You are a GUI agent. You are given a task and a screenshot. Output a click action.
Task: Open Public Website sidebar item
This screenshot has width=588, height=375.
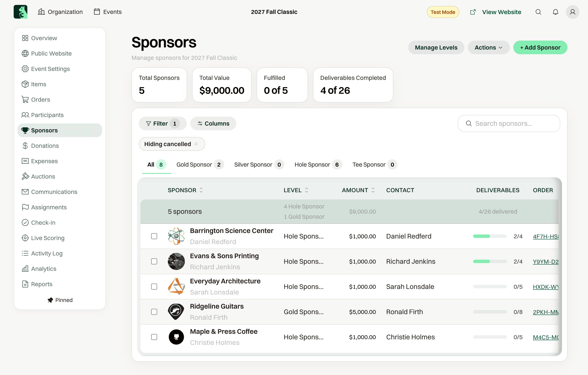pyautogui.click(x=60, y=54)
